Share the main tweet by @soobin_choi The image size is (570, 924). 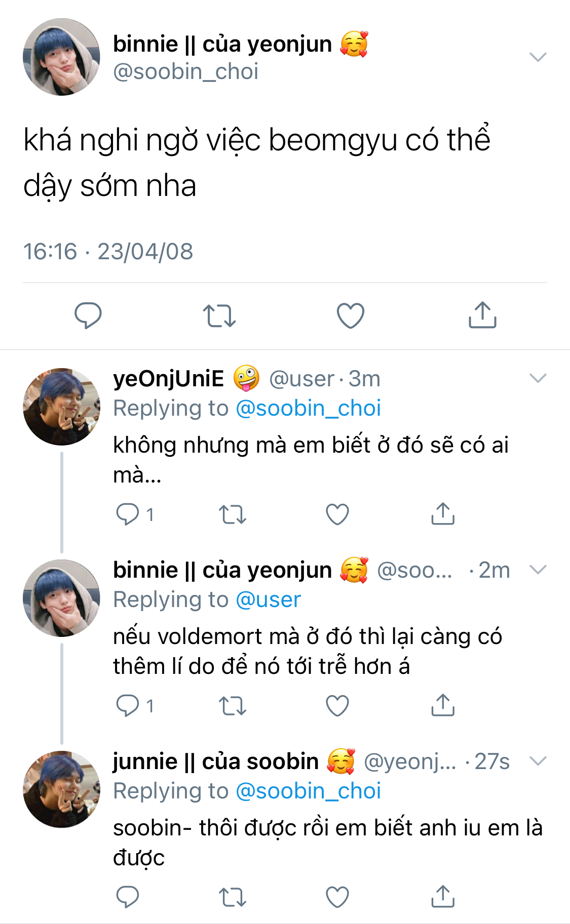pyautogui.click(x=482, y=315)
